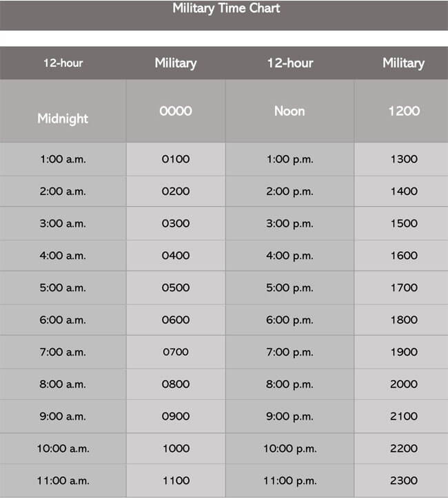Select the 12-hour header above Midnight
This screenshot has width=448, height=498.
63,63
